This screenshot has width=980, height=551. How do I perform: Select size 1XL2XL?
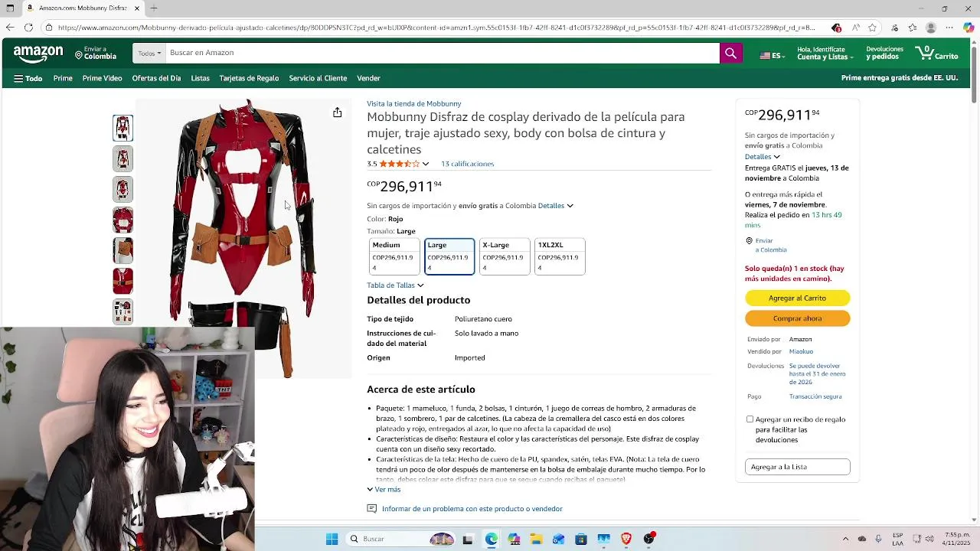(560, 256)
